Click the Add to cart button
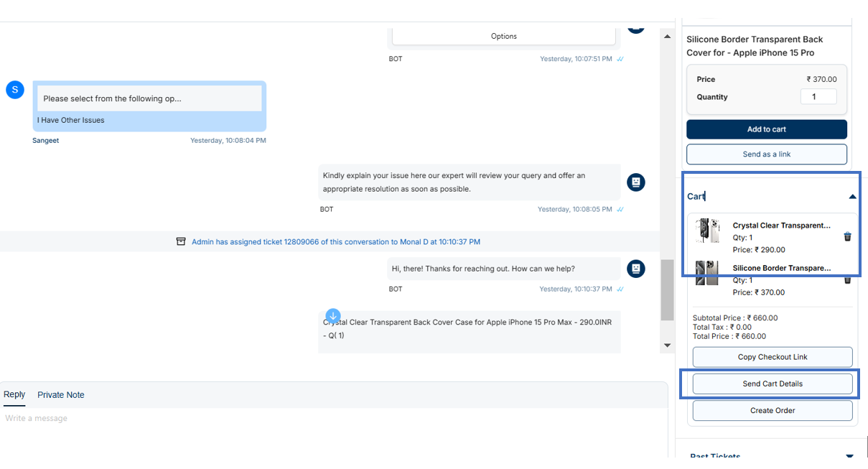This screenshot has height=469, width=868. coord(767,129)
